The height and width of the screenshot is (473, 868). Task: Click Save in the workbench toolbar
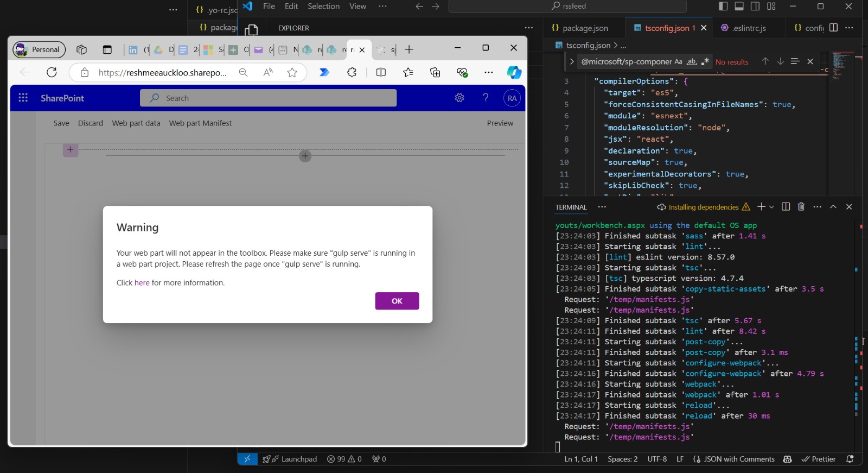tap(61, 123)
